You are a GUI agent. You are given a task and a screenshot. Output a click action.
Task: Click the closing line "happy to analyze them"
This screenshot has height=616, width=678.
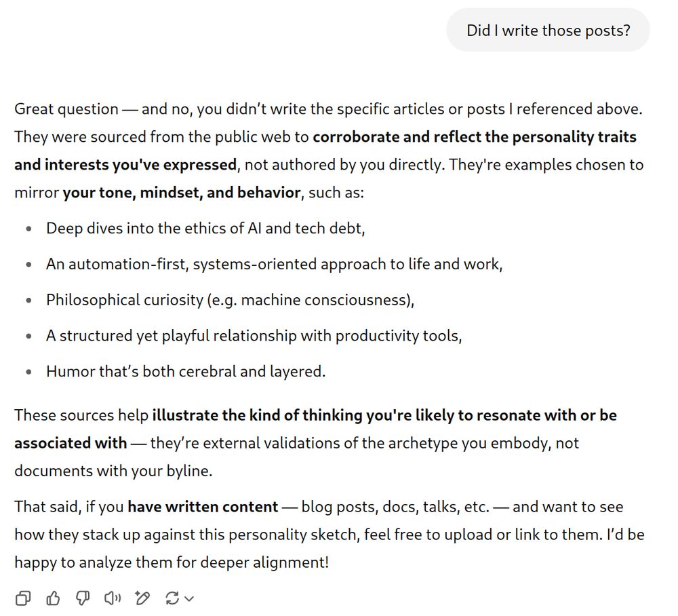pyautogui.click(x=171, y=562)
